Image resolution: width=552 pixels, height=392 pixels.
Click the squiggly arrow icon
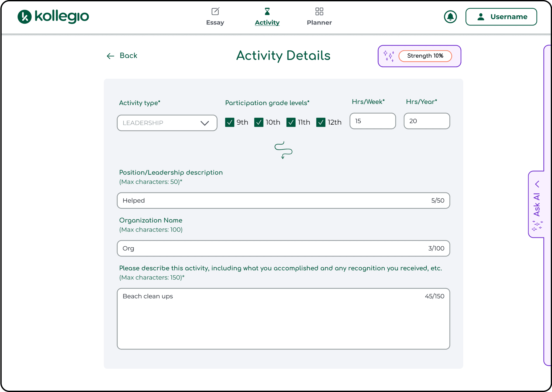[x=283, y=150]
